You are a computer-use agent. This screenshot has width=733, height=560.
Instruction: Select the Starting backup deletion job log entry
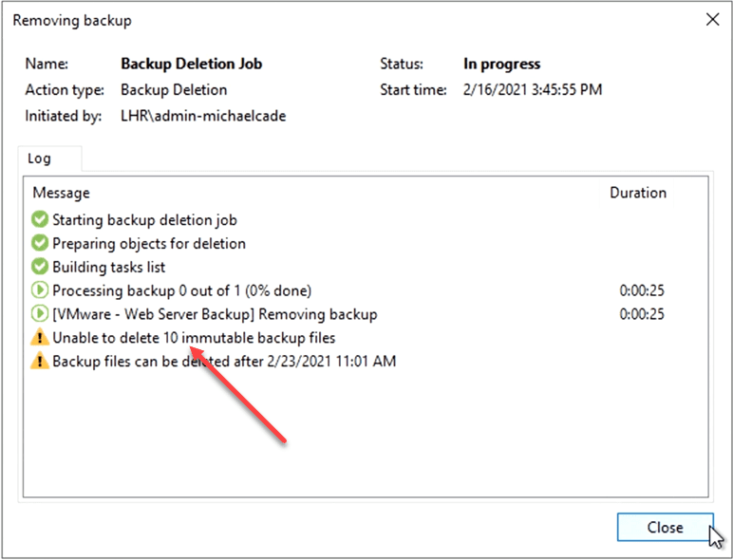144,219
